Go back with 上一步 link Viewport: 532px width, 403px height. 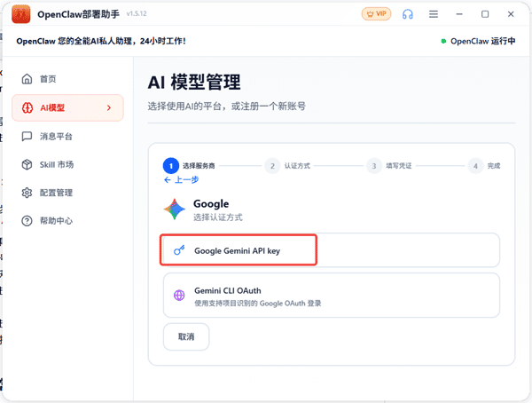pyautogui.click(x=181, y=180)
